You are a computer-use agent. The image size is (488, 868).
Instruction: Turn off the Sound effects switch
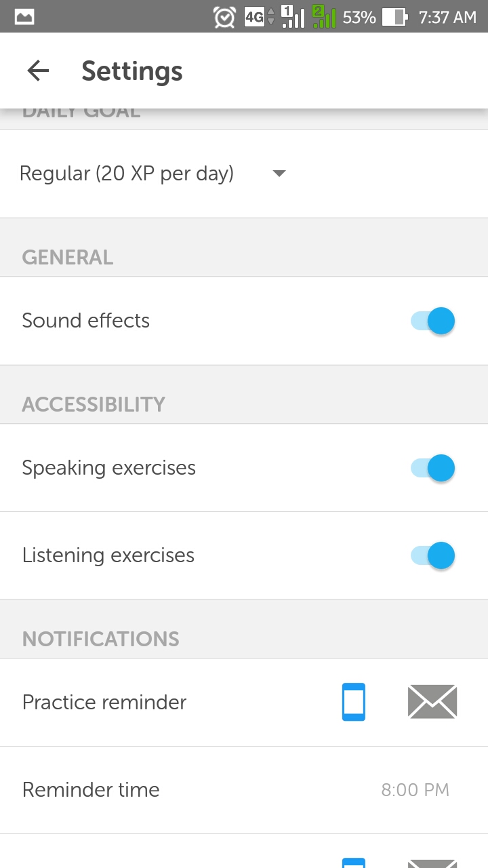coord(433,321)
